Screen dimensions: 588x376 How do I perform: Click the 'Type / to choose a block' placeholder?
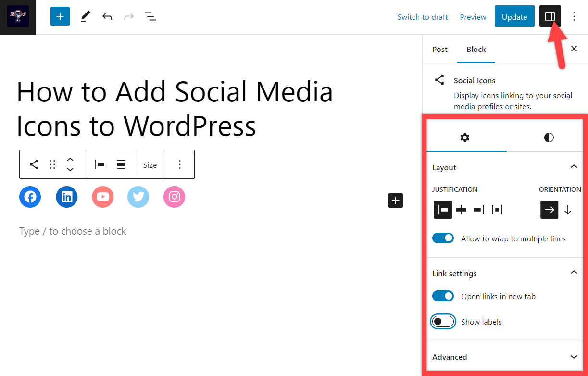[x=73, y=231]
